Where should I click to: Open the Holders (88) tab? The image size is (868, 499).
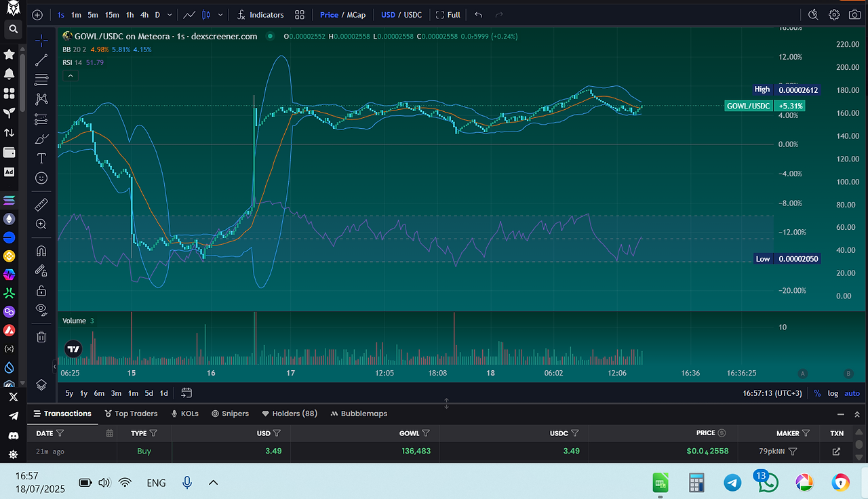click(x=290, y=414)
